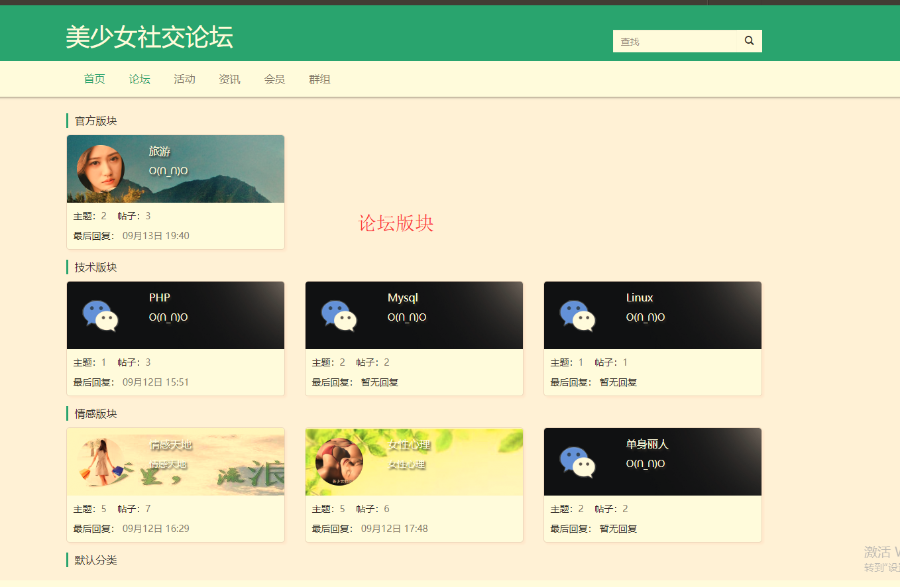Click the PHP forum chat bubble icon
The height and width of the screenshot is (587, 900).
coord(100,315)
